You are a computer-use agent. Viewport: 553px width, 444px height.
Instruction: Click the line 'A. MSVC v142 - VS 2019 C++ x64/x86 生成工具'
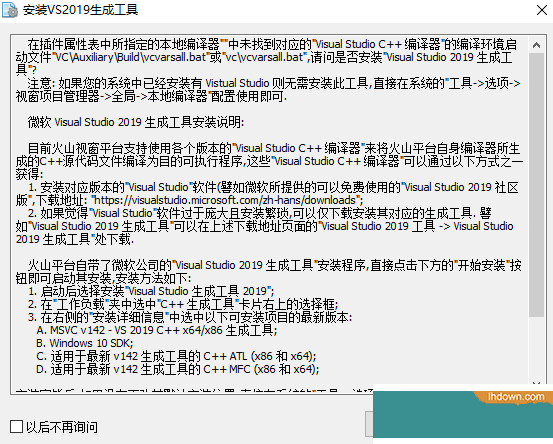click(157, 330)
